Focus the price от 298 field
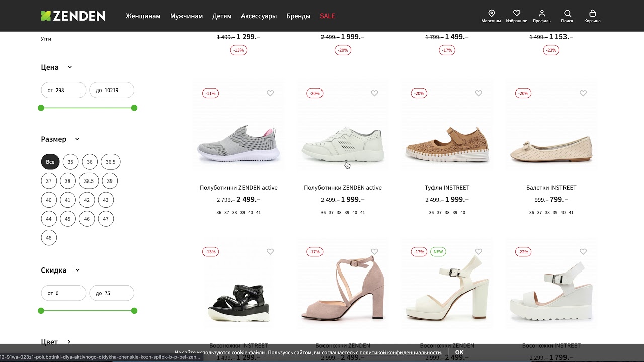The width and height of the screenshot is (644, 362). pyautogui.click(x=63, y=90)
